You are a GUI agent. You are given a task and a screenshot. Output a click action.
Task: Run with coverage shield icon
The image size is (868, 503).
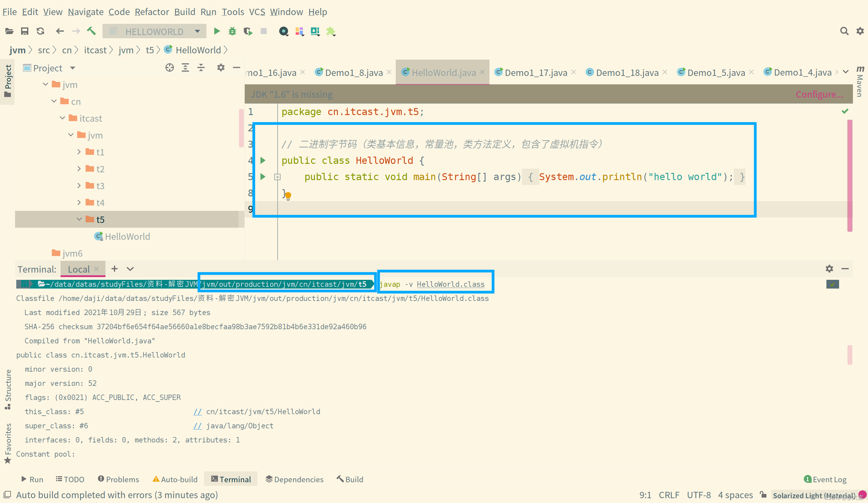[248, 32]
